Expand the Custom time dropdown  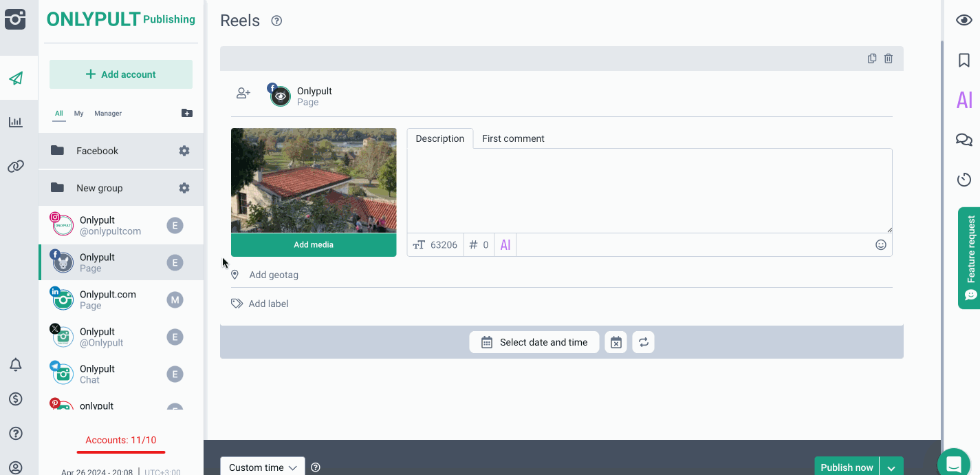[263, 467]
